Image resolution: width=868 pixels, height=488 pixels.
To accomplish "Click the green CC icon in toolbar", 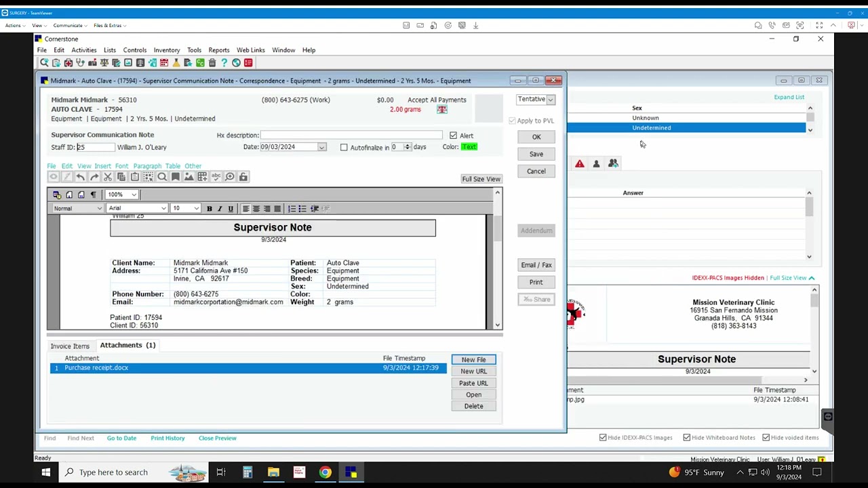I will [x=200, y=63].
